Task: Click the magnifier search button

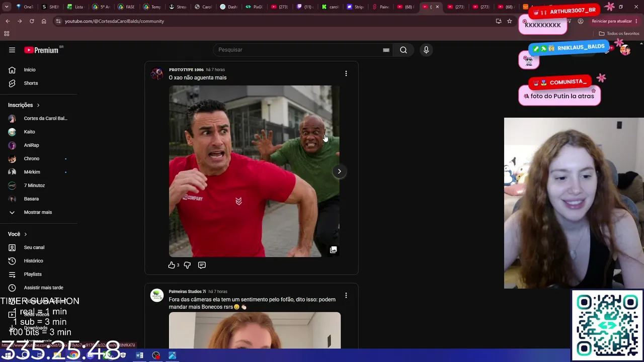Action: click(x=404, y=50)
